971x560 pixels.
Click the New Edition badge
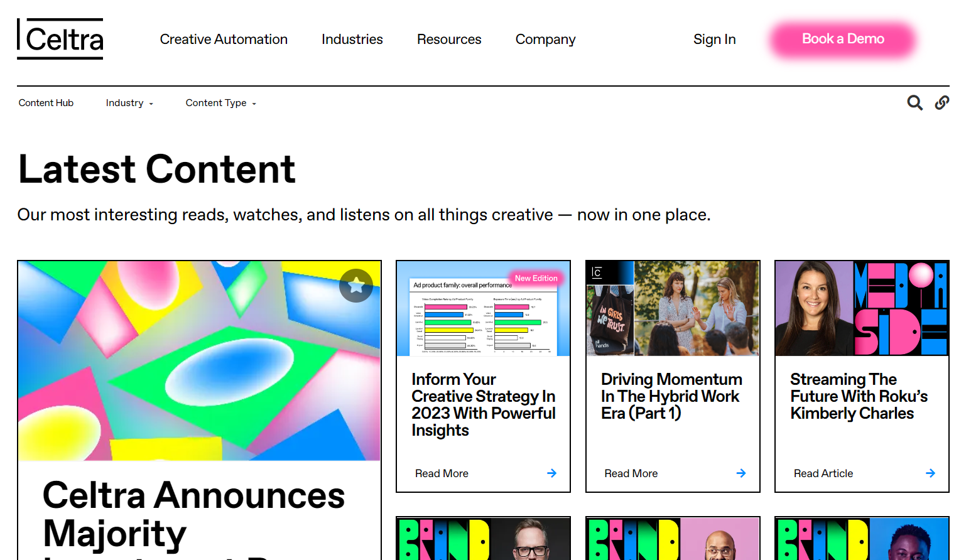[536, 278]
